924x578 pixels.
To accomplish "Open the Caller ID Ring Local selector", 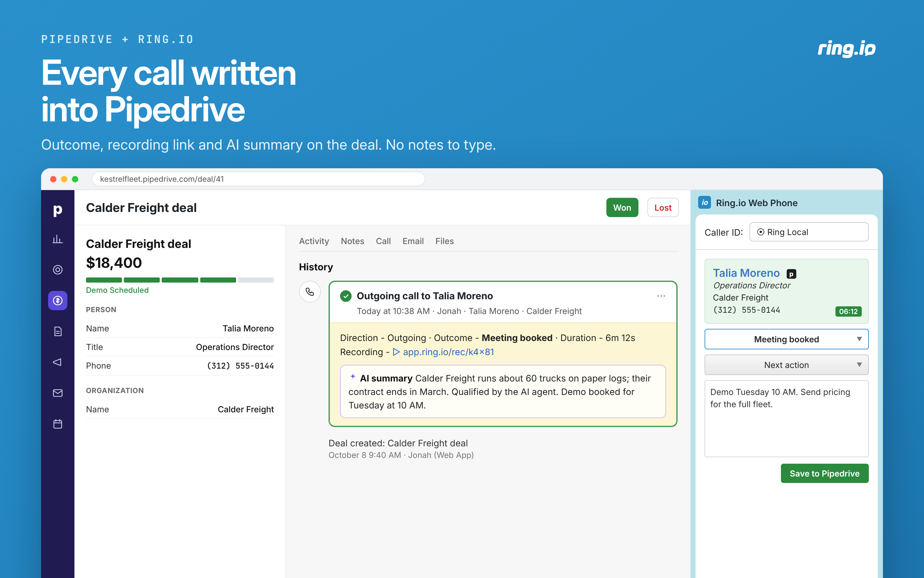I will (x=809, y=232).
